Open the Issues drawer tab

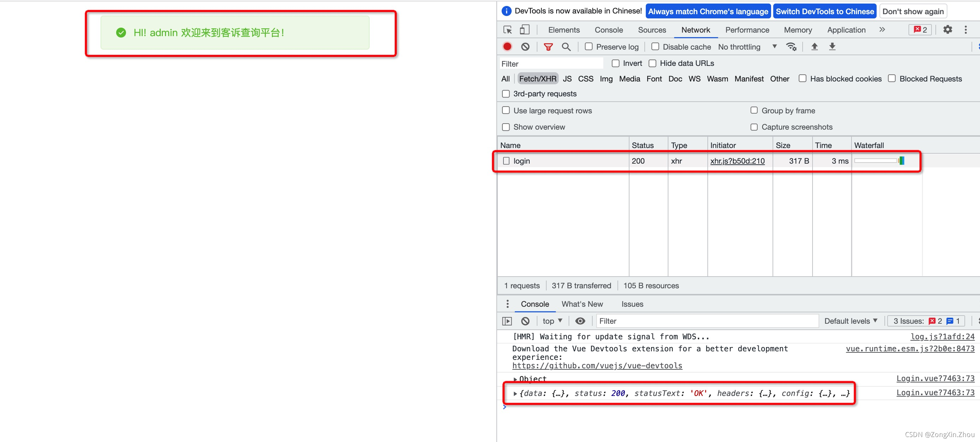click(632, 304)
